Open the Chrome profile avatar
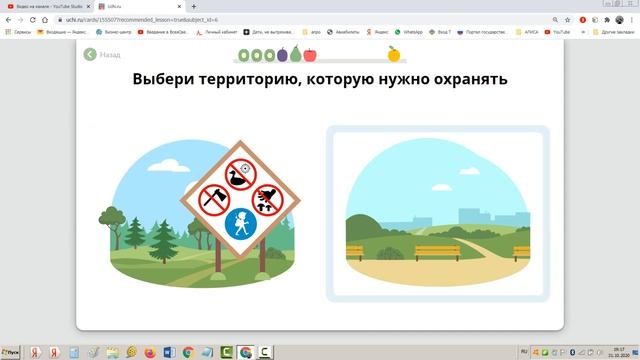Image resolution: width=640 pixels, height=360 pixels. pyautogui.click(x=620, y=20)
